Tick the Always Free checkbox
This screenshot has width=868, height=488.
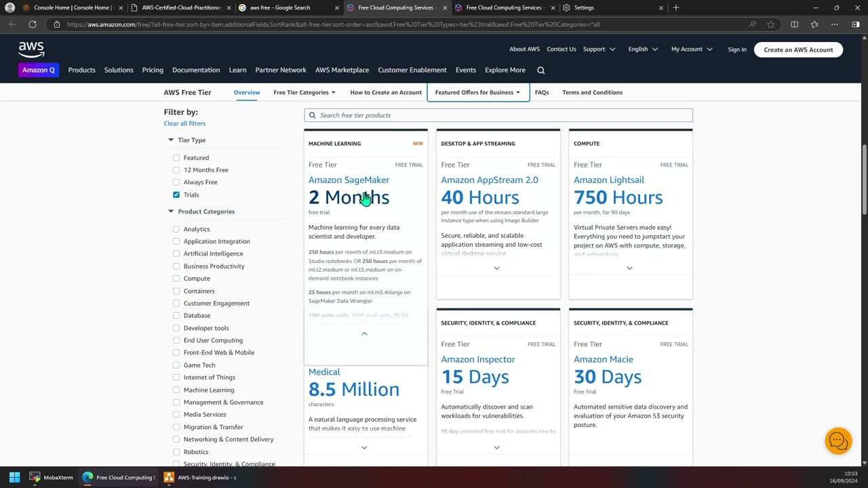pyautogui.click(x=176, y=182)
